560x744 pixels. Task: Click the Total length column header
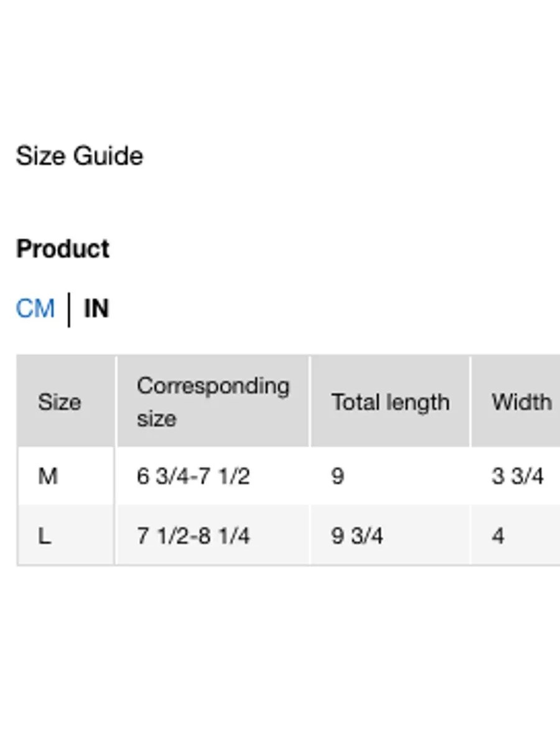(390, 401)
